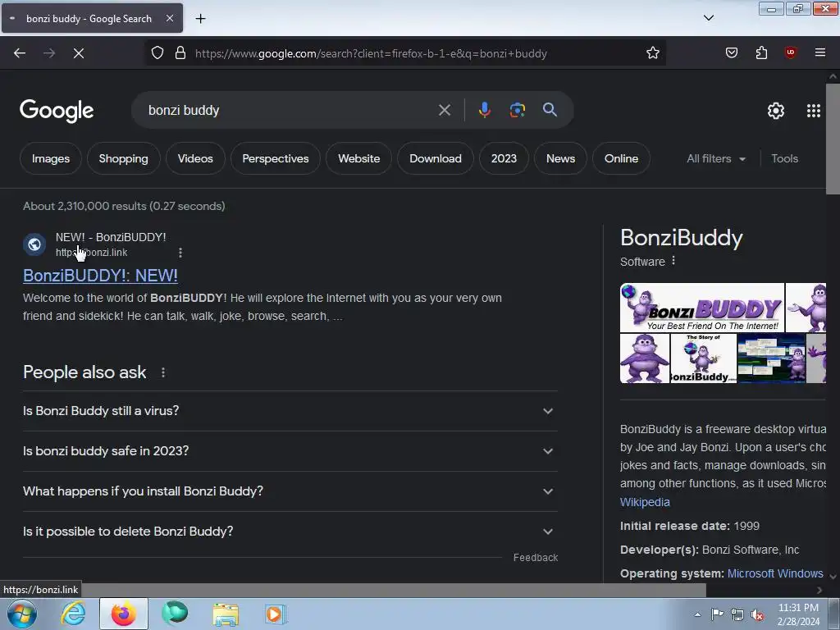Submit search with the magnifier icon
Viewport: 840px width, 630px height.
pyautogui.click(x=550, y=110)
